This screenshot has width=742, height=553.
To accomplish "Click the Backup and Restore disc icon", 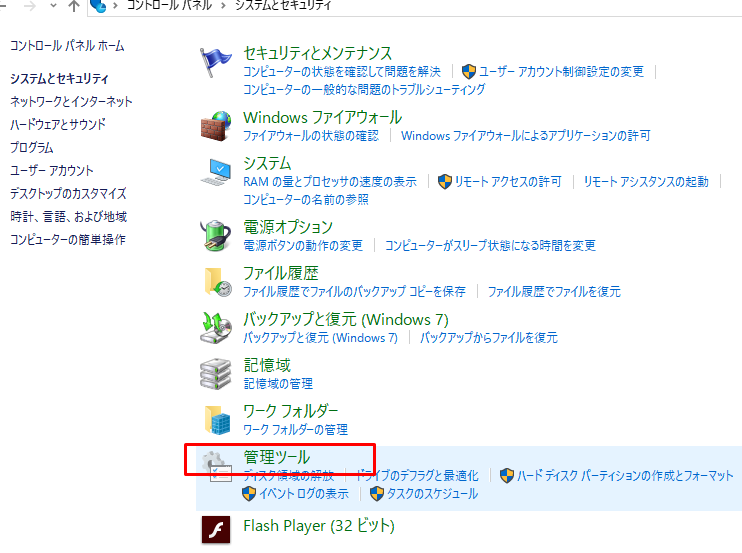I will click(216, 327).
